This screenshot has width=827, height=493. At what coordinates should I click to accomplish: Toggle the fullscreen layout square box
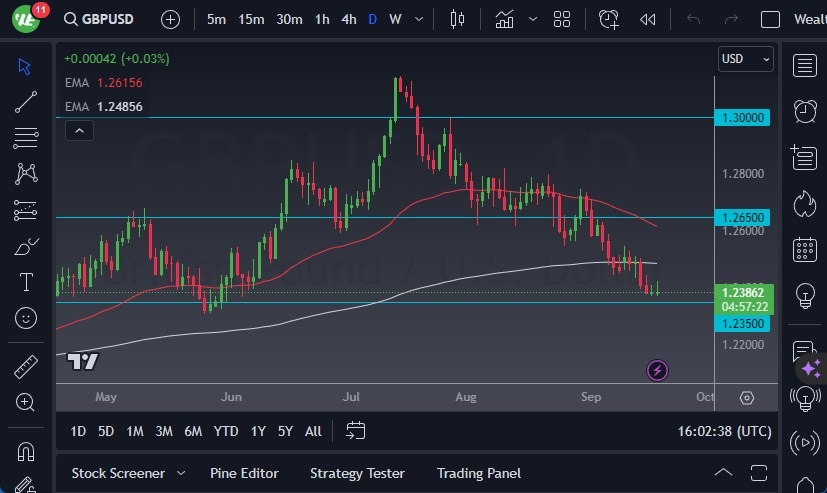tap(770, 19)
